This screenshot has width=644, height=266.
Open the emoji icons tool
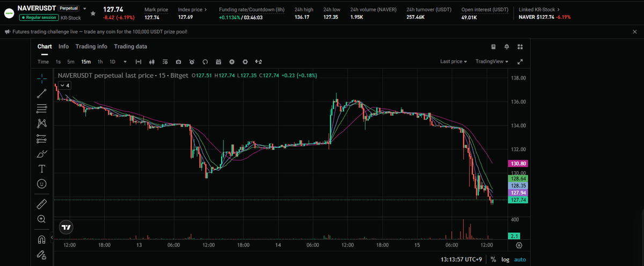coord(42,184)
